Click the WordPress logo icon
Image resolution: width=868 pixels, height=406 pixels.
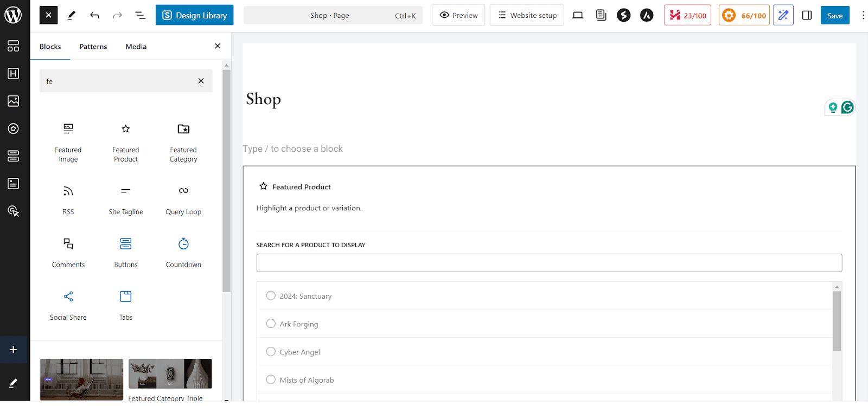pyautogui.click(x=13, y=15)
